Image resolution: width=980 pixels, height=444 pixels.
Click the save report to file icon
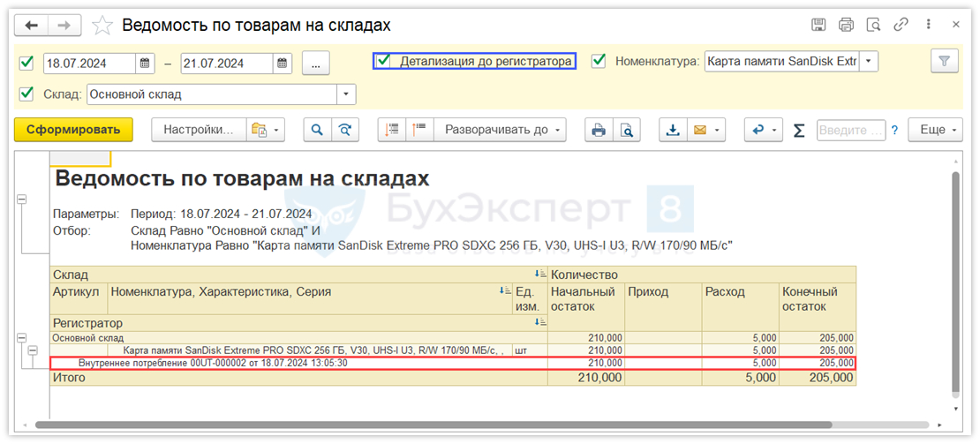coord(673,130)
